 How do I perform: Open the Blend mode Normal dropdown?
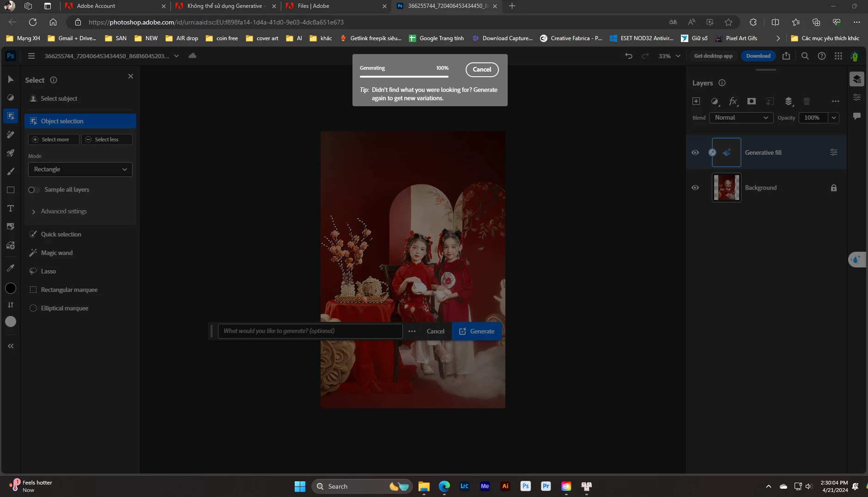741,118
